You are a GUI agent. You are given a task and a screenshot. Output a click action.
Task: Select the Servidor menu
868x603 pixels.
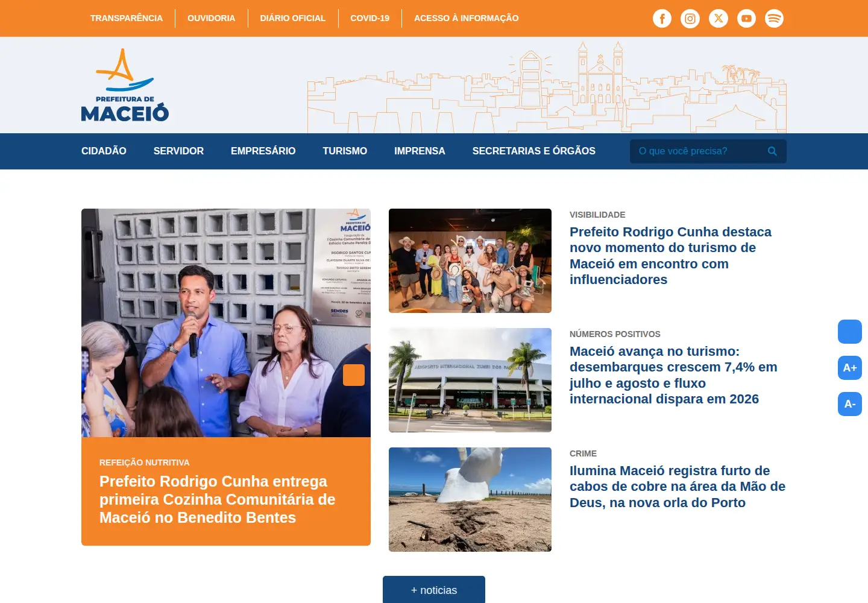click(x=178, y=151)
